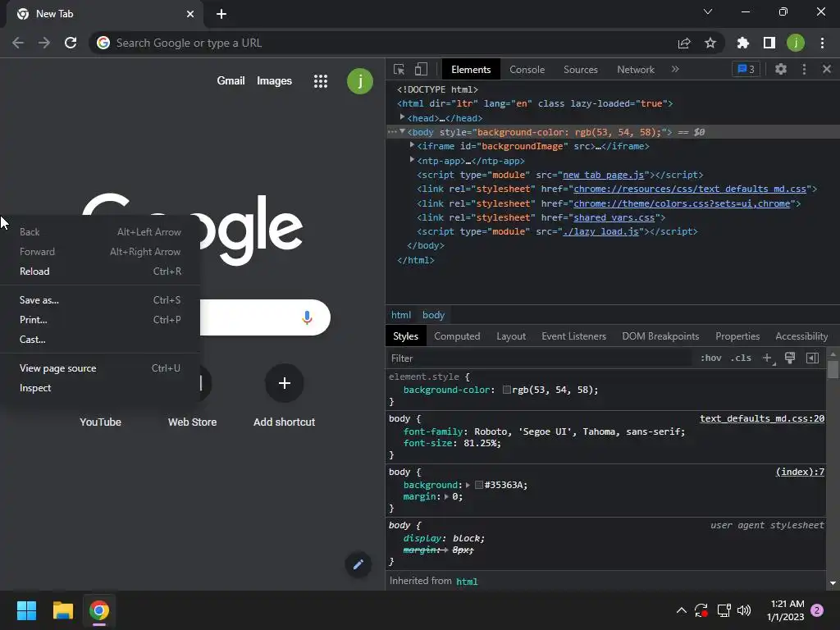The width and height of the screenshot is (840, 630).
Task: Open the profile avatar in Chrome toolbar
Action: (796, 43)
